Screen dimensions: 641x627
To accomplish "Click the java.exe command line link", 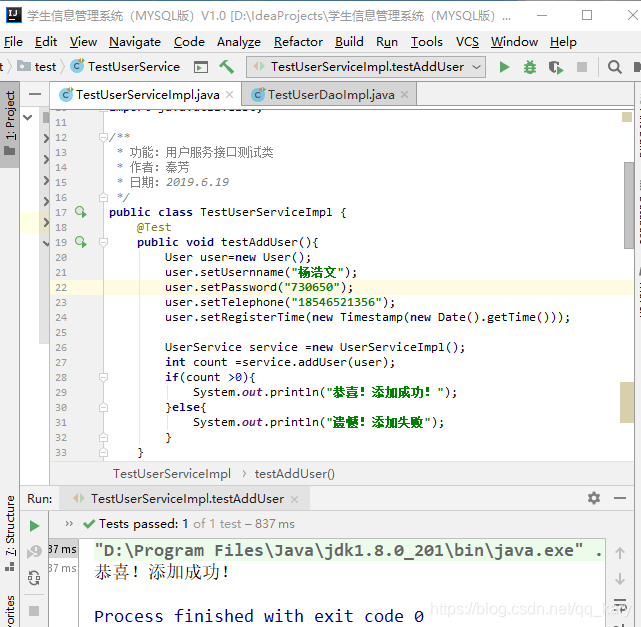I will 338,550.
